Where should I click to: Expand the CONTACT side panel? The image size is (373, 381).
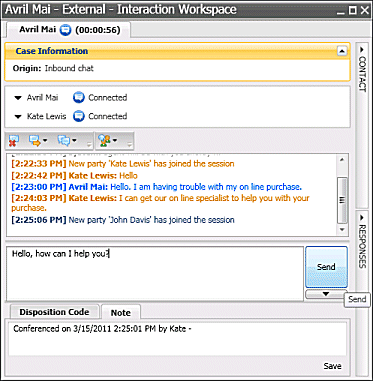[362, 69]
